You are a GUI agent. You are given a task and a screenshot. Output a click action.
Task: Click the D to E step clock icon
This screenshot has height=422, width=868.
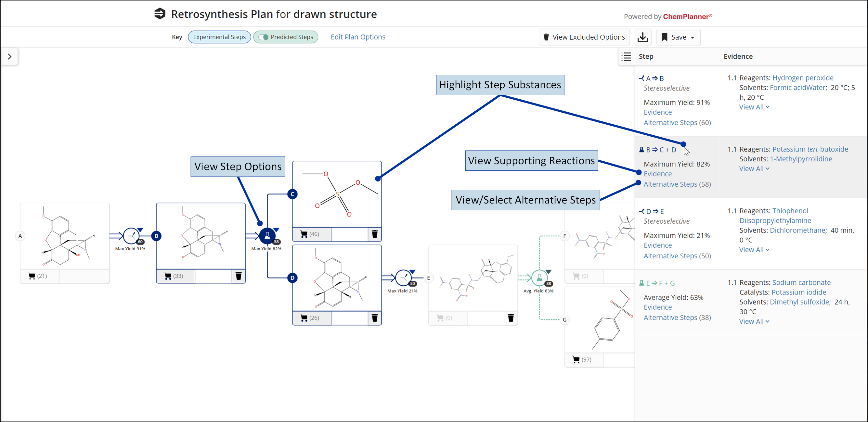(403, 278)
